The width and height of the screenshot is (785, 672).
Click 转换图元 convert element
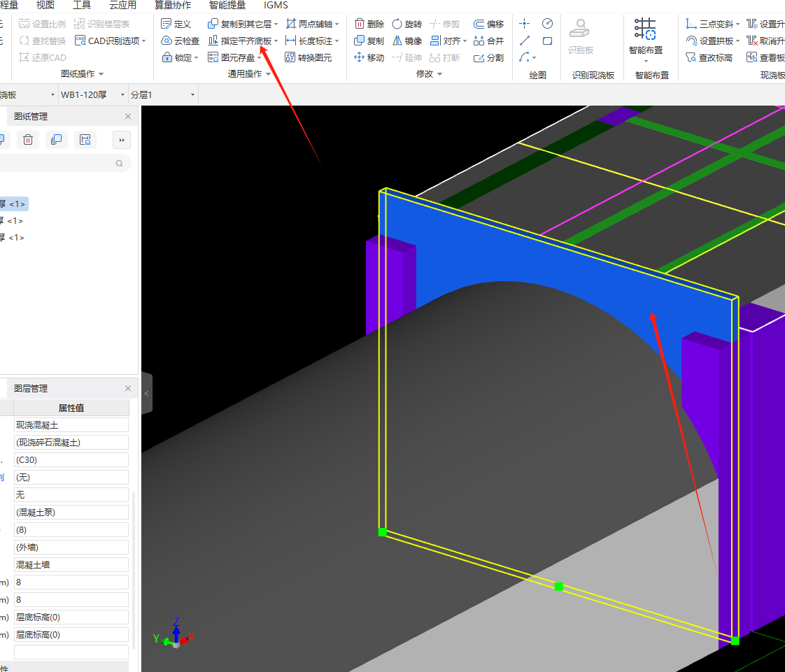click(309, 58)
